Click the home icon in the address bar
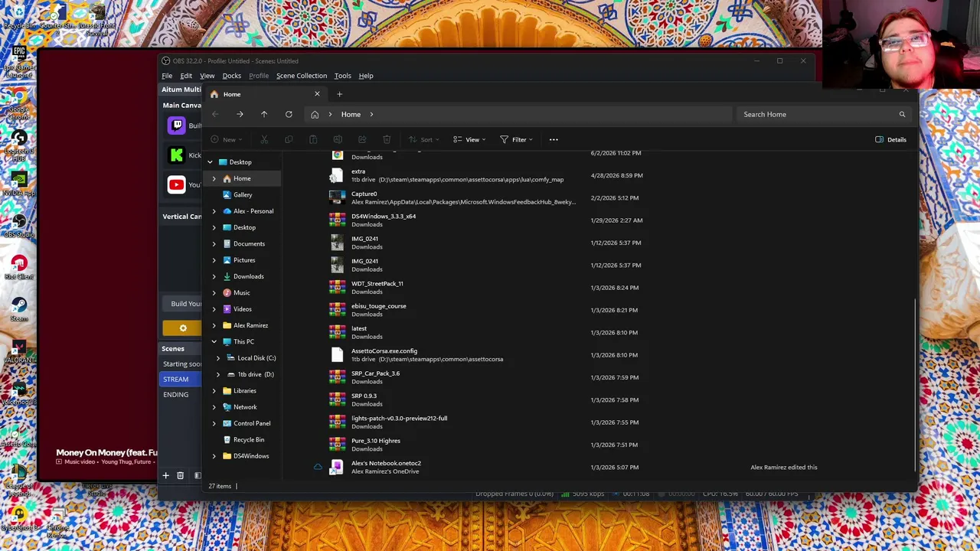This screenshot has height=551, width=980. coord(315,114)
